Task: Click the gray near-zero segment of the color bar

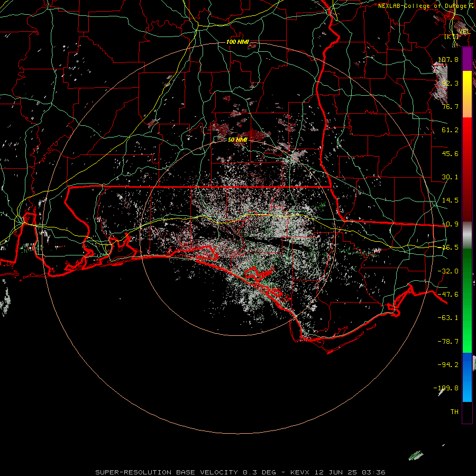Action: pos(467,235)
